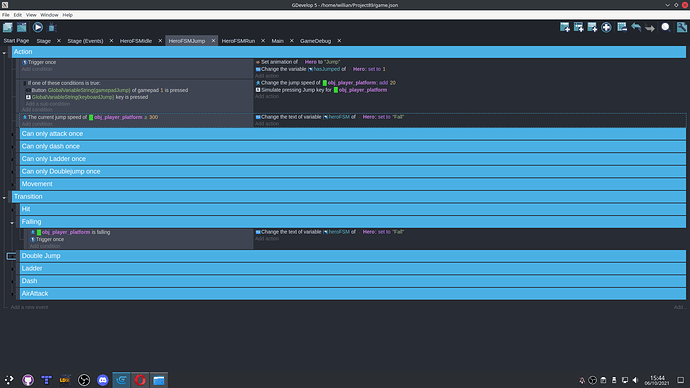
Task: Click Add a sub-condition link
Action: point(48,104)
